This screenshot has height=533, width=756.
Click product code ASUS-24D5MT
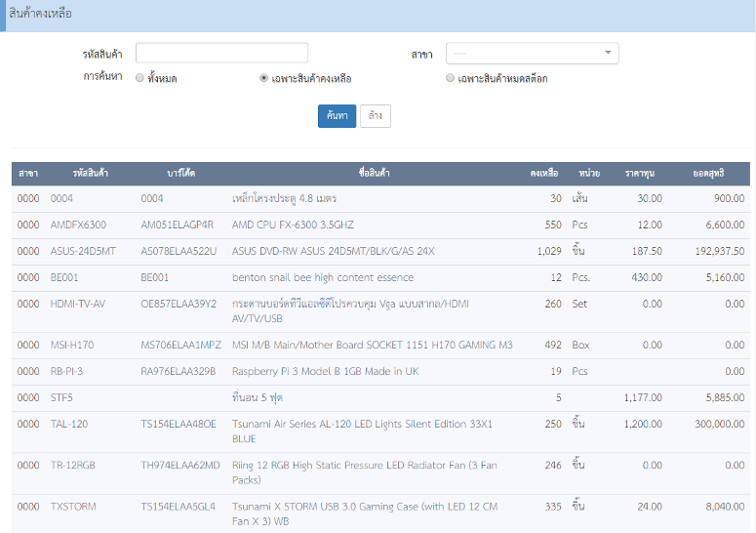pyautogui.click(x=83, y=251)
